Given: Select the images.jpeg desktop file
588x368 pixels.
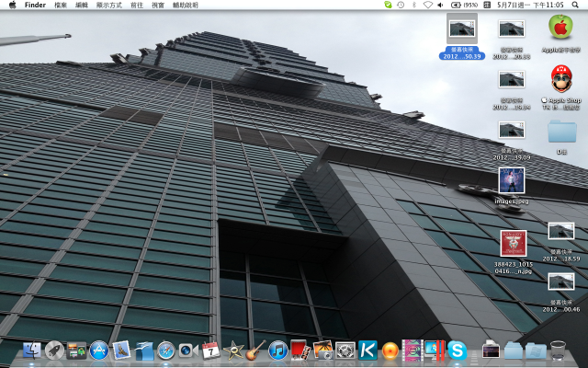Looking at the screenshot, I should [512, 186].
